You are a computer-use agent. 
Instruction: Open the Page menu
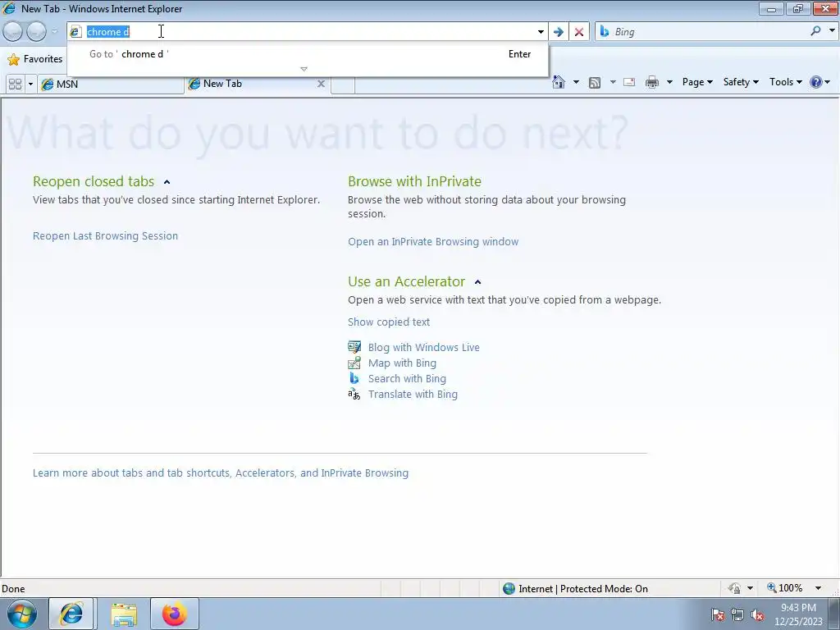click(697, 82)
